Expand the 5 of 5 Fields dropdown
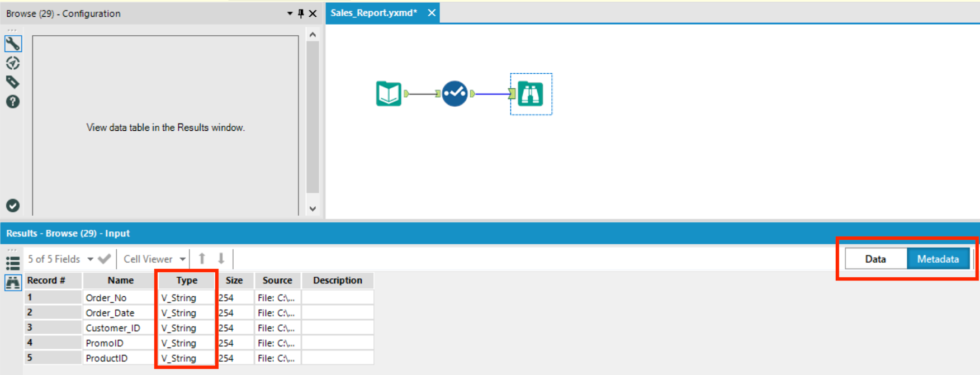The image size is (980, 375). click(90, 259)
